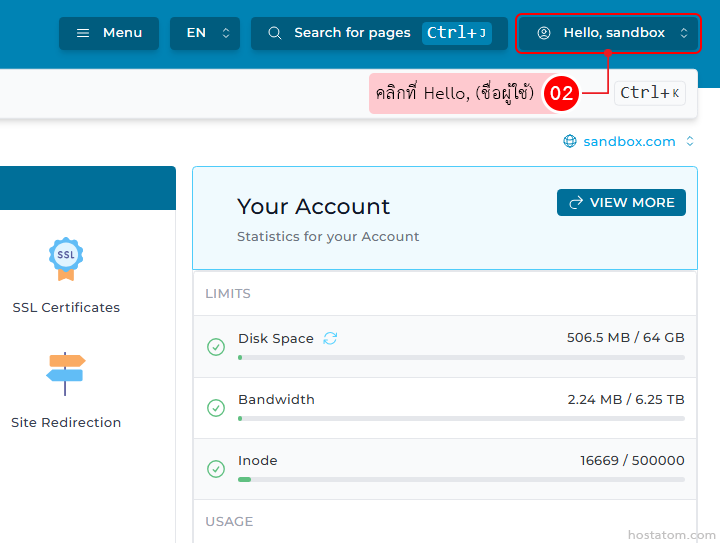Screen dimensions: 720x543
Task: Click the Disk Space refresh icon
Action: pos(330,339)
